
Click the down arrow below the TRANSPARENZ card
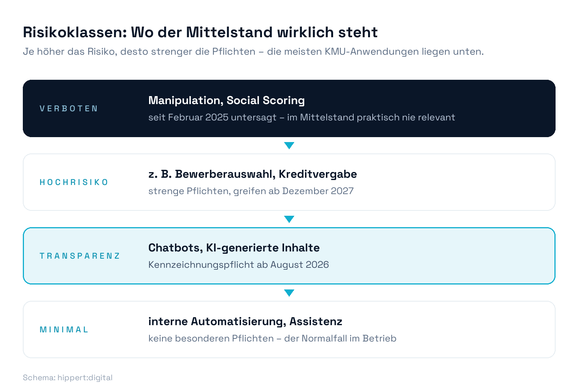(289, 293)
